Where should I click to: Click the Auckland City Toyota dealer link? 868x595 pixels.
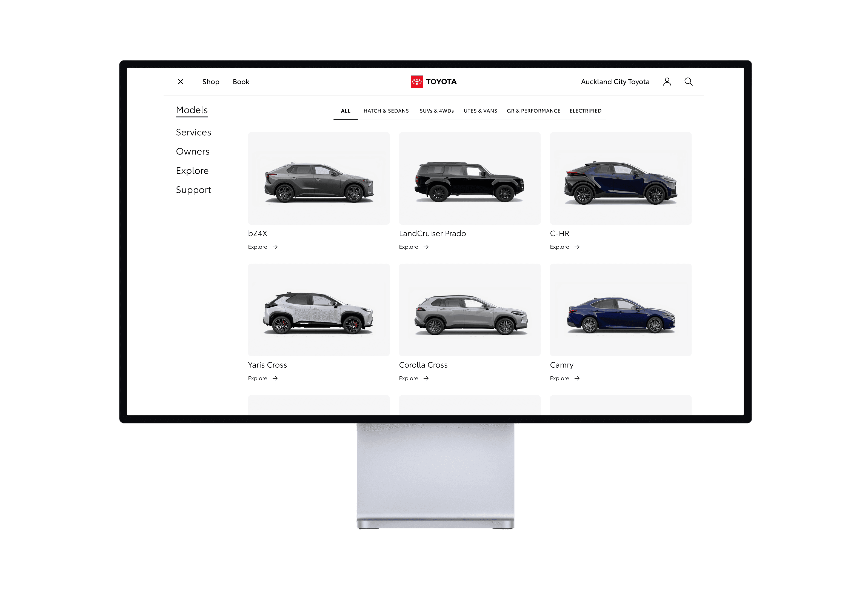[x=615, y=81]
